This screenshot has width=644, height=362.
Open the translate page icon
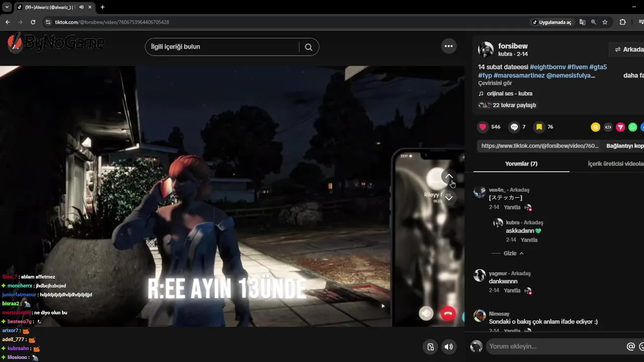(582, 22)
